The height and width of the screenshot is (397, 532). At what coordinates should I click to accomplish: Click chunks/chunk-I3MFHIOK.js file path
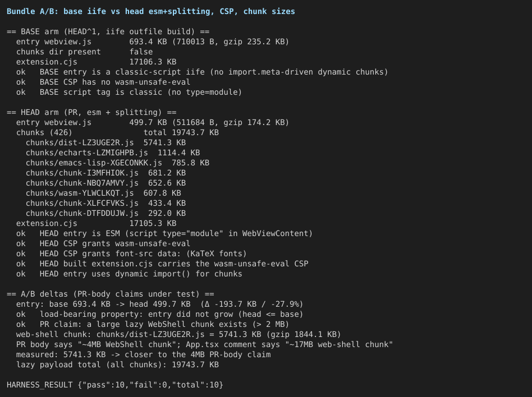82,173
